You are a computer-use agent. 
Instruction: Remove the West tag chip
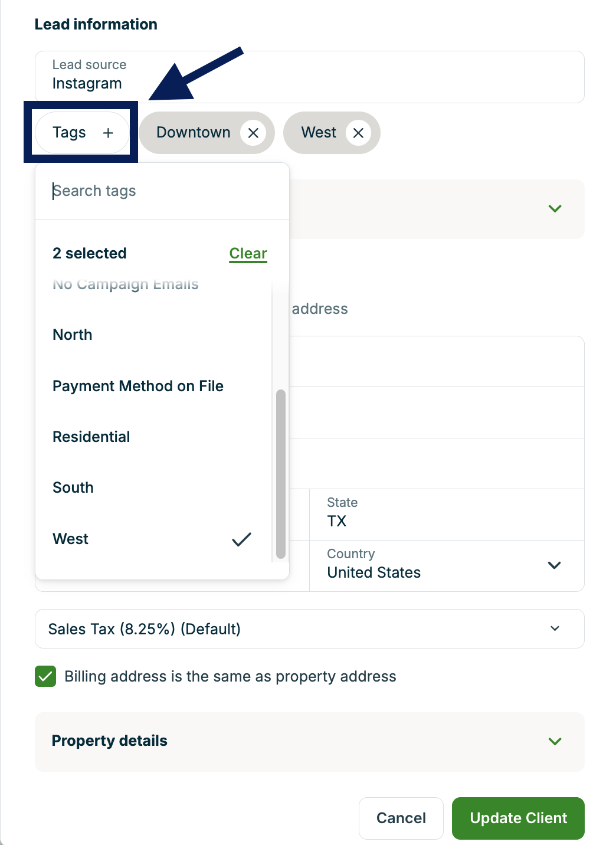358,133
